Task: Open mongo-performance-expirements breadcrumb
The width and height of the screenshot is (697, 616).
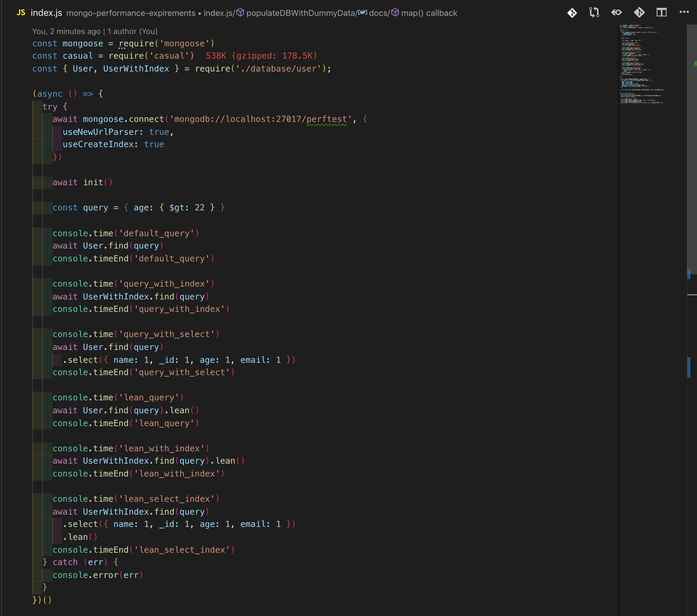Action: pos(131,13)
